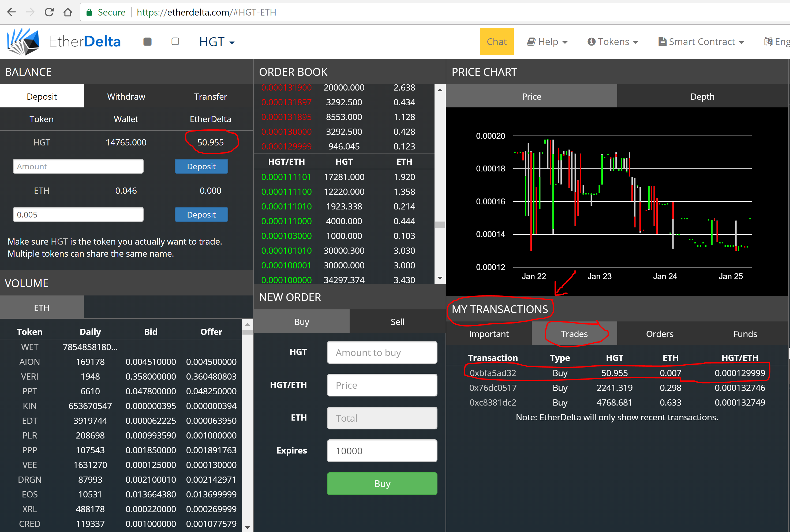
Task: Expand the Help menu
Action: [x=547, y=42]
